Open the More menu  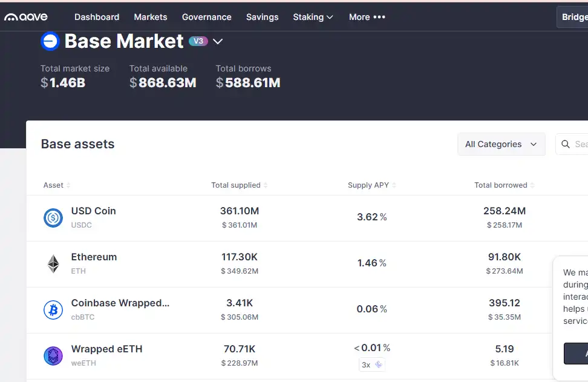(x=367, y=17)
